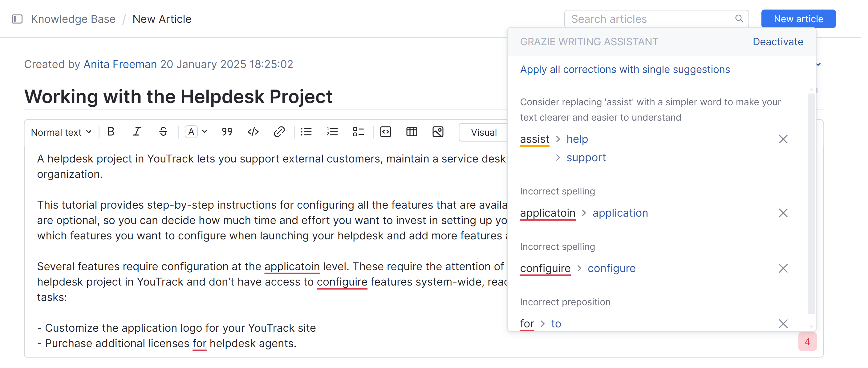
Task: Click the text color A button
Action: click(191, 132)
